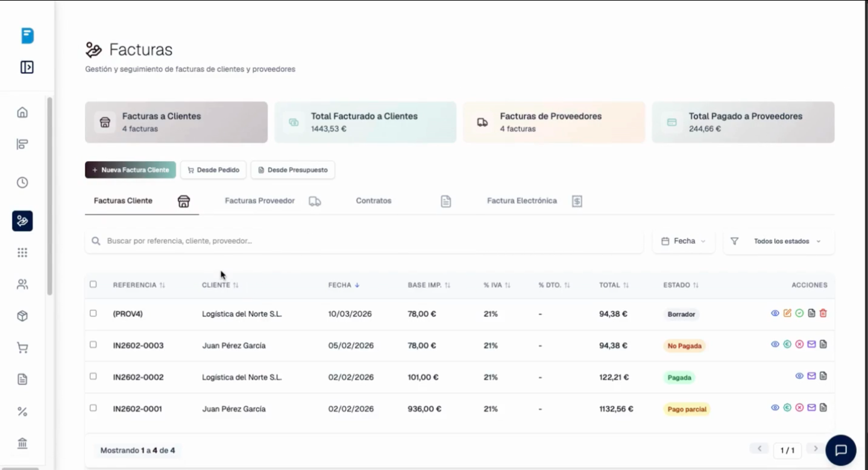
Task: Click the Desde Pedido button
Action: point(213,170)
